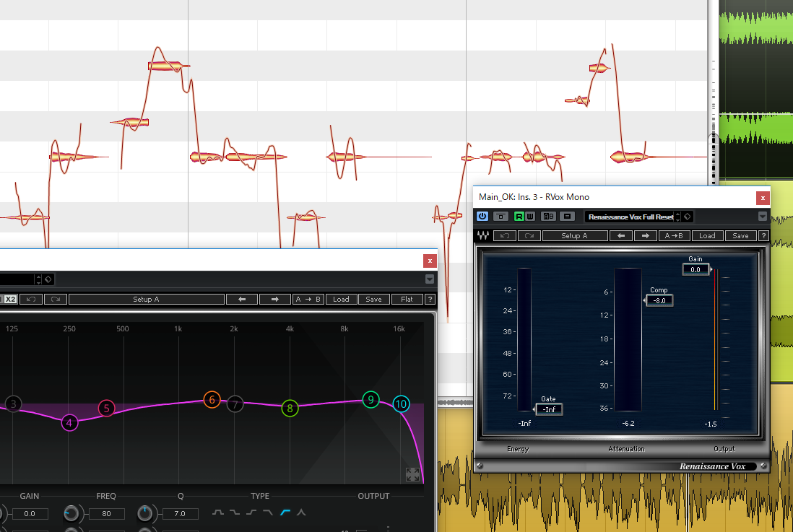This screenshot has height=532, width=793.
Task: Click A → B in the EQ plugin toolbar
Action: point(308,300)
